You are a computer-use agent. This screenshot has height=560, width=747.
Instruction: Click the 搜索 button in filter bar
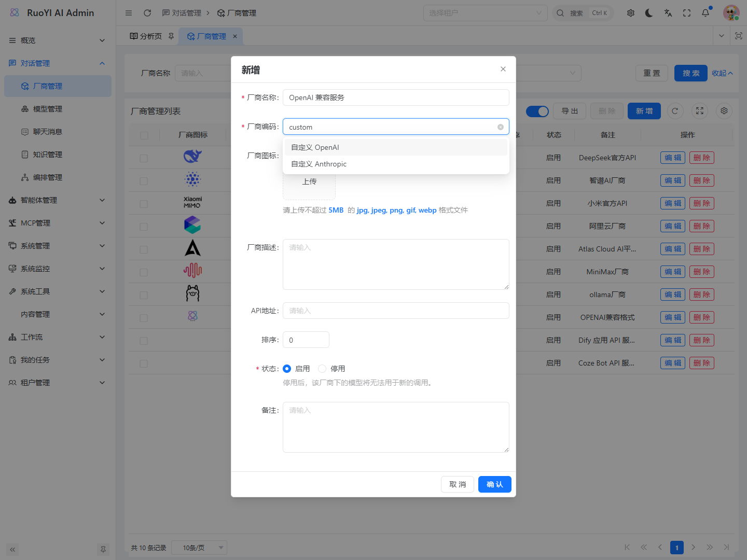pos(691,73)
